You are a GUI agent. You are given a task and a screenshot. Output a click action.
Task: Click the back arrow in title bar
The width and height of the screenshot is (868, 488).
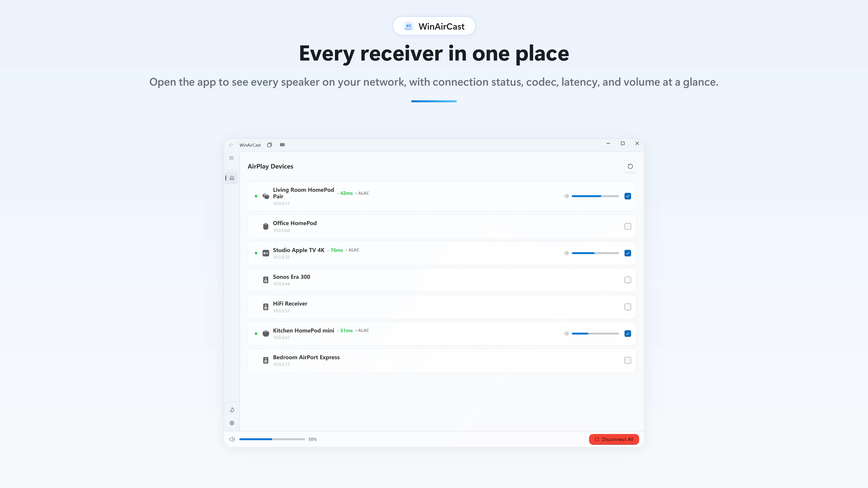coord(231,145)
